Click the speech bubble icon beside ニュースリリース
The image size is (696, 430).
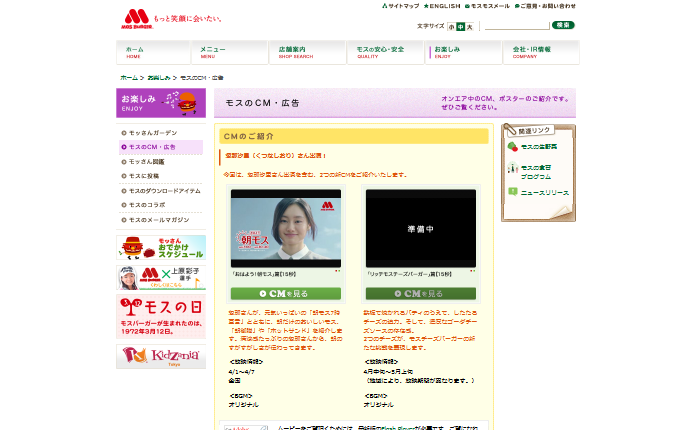[513, 192]
